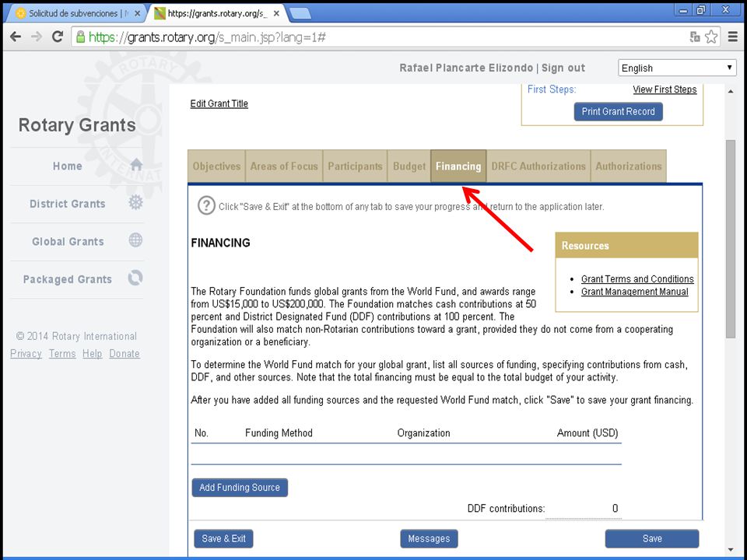Image resolution: width=747 pixels, height=560 pixels.
Task: Switch to the Participants tab
Action: pos(355,166)
